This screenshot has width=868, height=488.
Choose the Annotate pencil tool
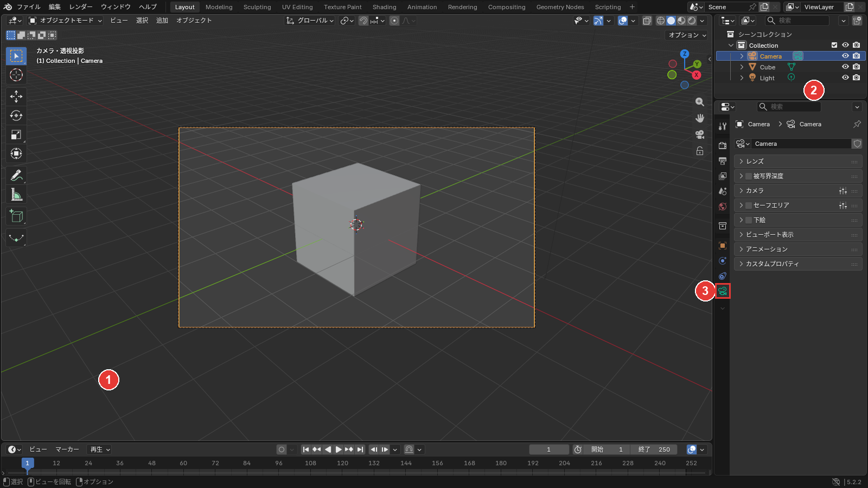click(x=16, y=175)
